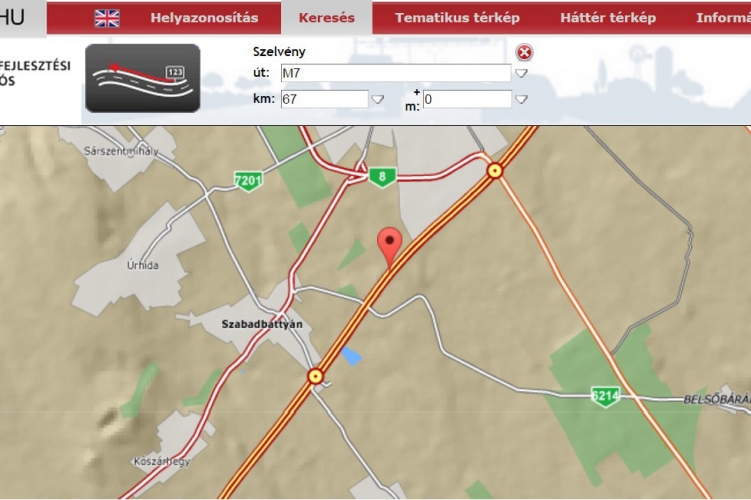Image resolution: width=751 pixels, height=500 pixels.
Task: Select the green road 8 shield
Action: [x=382, y=177]
